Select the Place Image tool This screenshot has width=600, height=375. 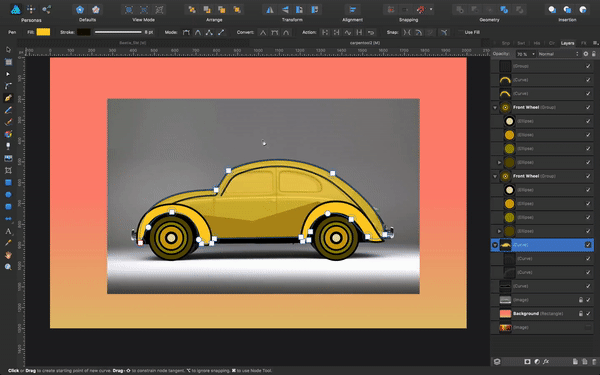(x=8, y=158)
